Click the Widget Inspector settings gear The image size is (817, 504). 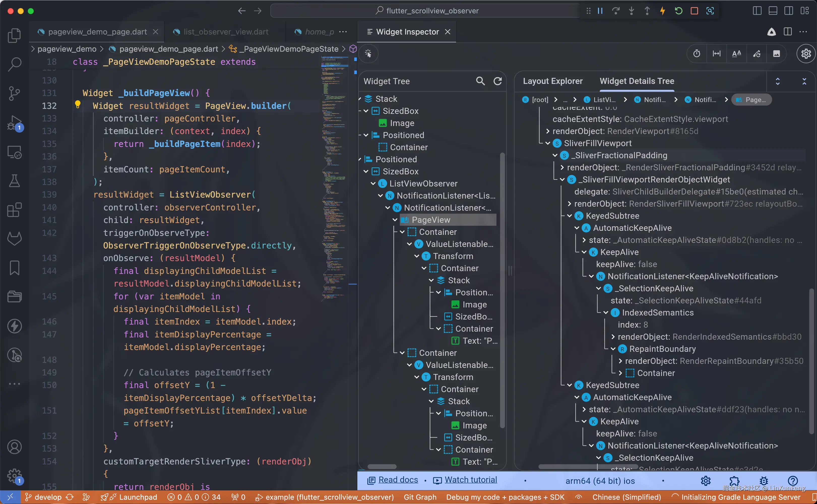806,54
